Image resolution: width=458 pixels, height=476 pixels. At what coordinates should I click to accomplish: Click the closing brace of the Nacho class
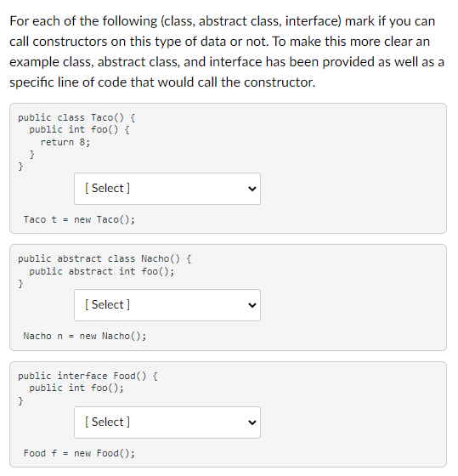tap(20, 284)
